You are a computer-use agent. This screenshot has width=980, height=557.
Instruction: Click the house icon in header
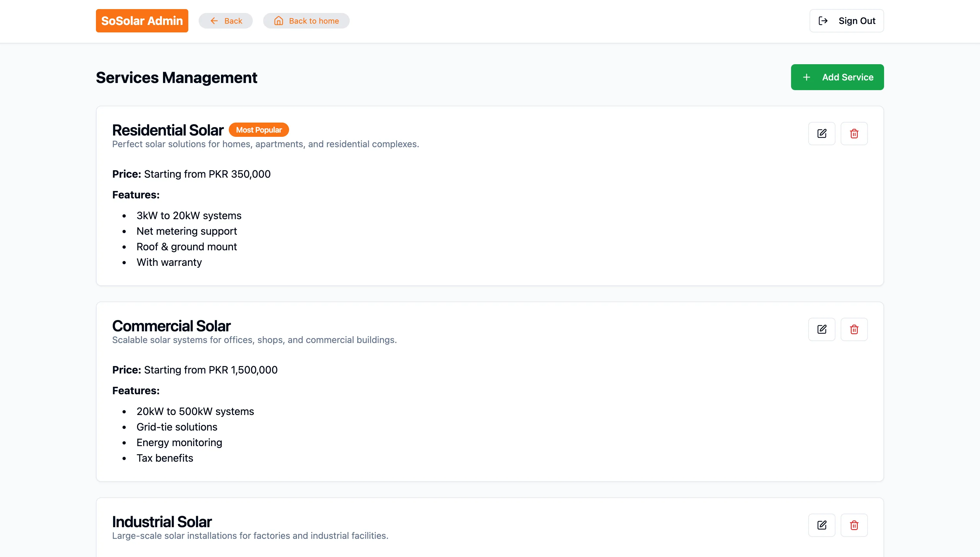pyautogui.click(x=278, y=21)
